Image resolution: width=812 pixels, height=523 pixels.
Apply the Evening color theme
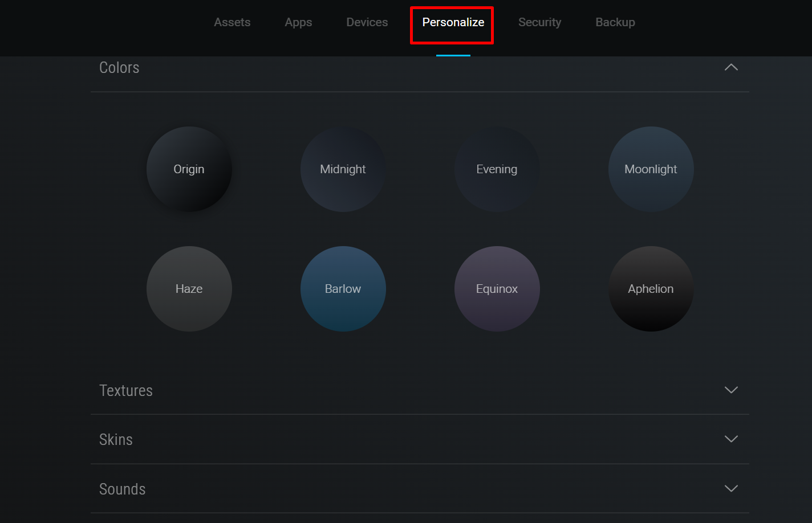pos(497,169)
